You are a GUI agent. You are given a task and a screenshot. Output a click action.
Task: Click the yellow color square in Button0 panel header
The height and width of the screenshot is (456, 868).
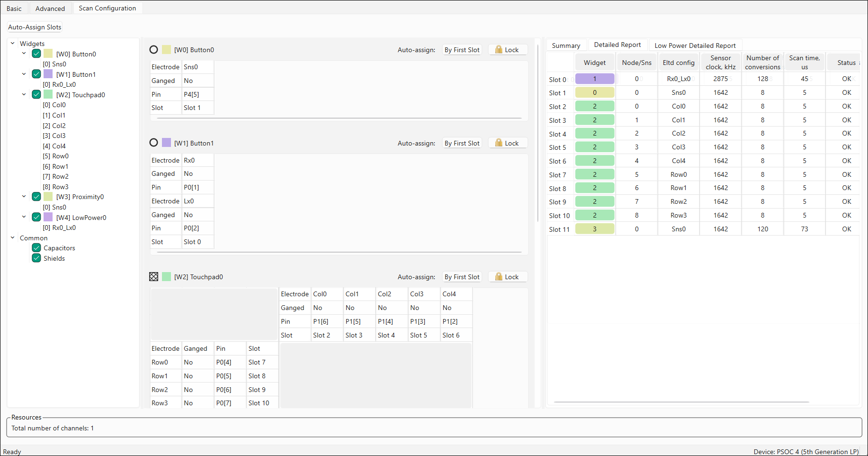coord(166,50)
